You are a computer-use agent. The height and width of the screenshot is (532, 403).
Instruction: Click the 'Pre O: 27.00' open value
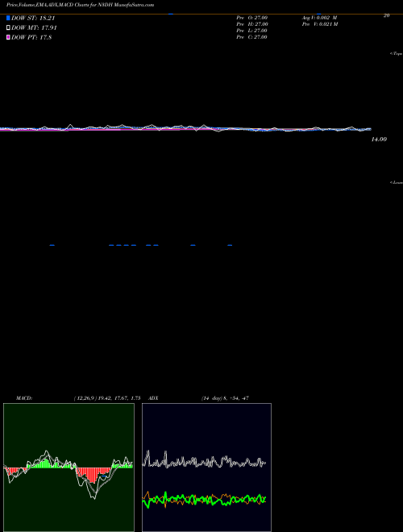pos(252,17)
